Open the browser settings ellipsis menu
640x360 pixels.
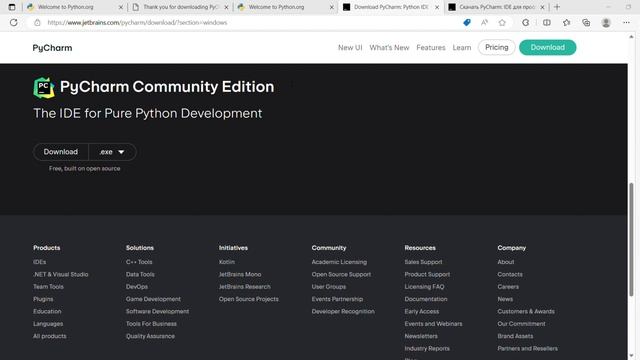tap(626, 22)
